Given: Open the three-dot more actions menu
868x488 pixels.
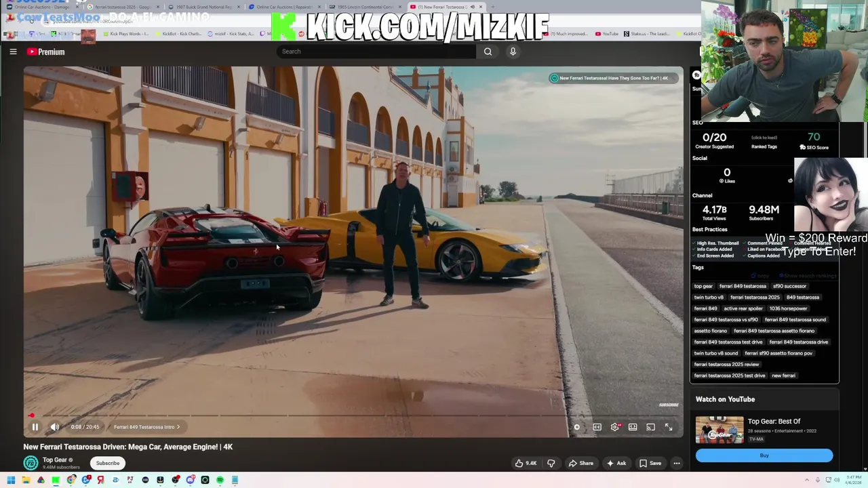Looking at the screenshot, I should [676, 464].
